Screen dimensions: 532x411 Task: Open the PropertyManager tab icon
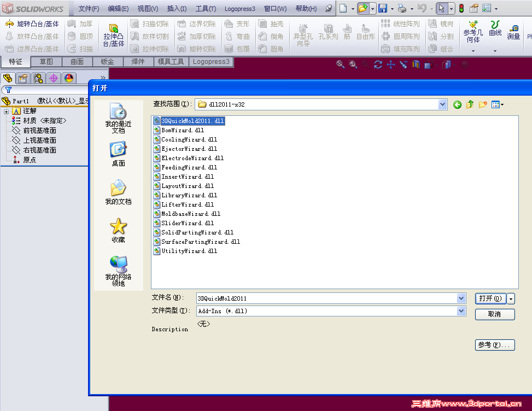click(23, 78)
